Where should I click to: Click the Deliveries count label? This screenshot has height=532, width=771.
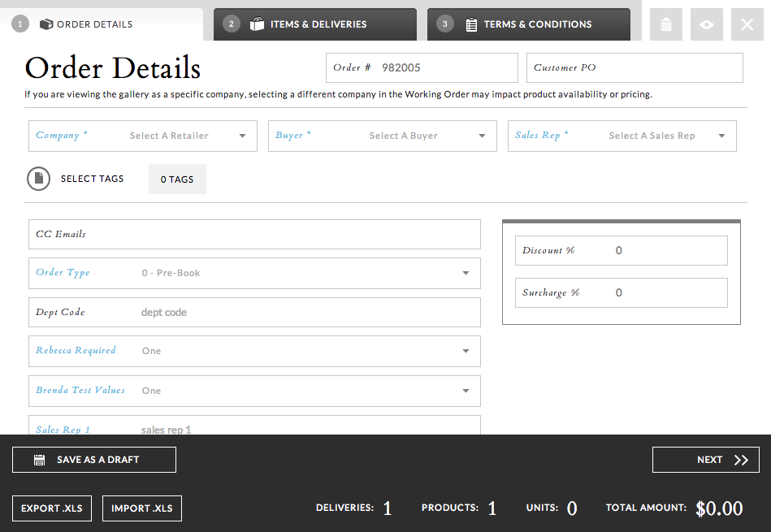click(344, 508)
